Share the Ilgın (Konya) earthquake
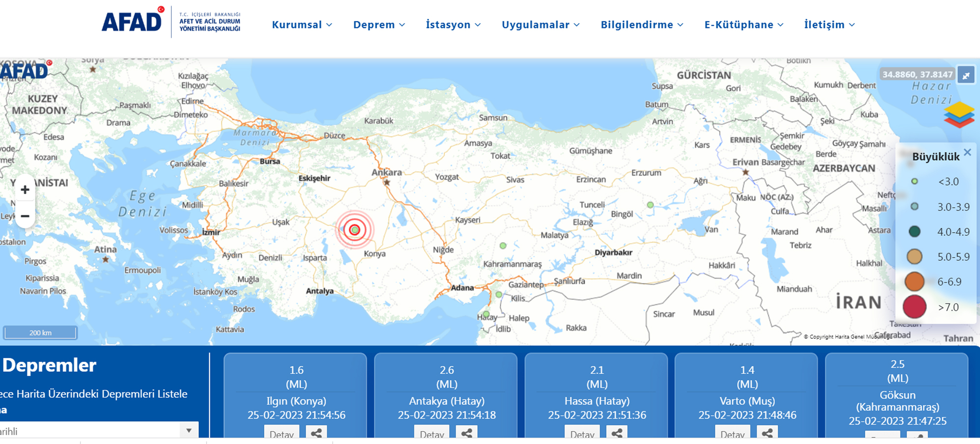Viewport: 980px width, 444px height. pyautogui.click(x=317, y=433)
